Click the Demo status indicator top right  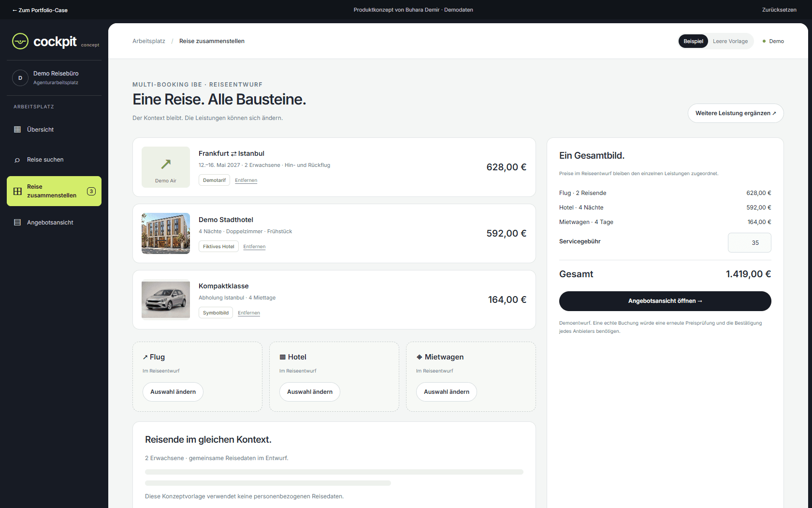click(773, 41)
